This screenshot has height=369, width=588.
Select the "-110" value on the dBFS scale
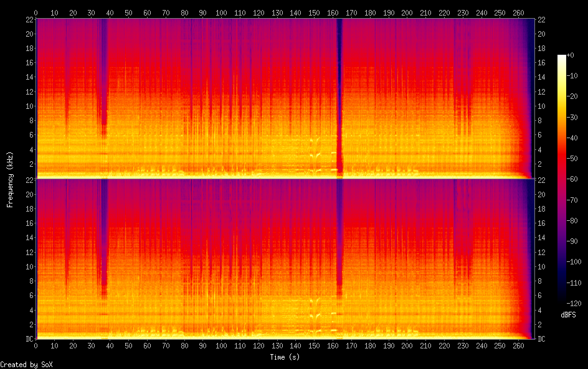[x=574, y=283]
